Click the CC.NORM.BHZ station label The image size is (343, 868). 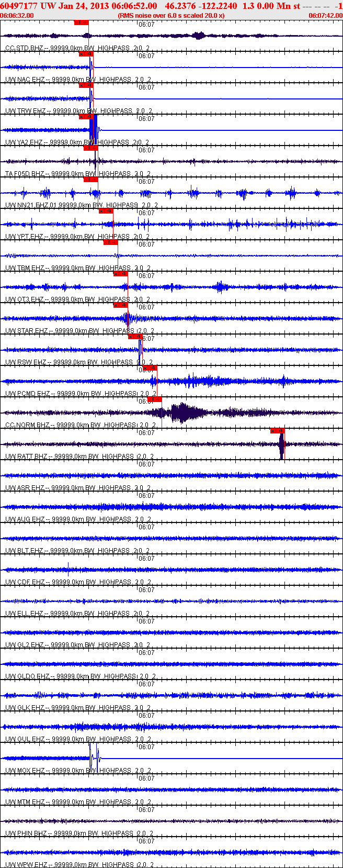[x=81, y=425]
